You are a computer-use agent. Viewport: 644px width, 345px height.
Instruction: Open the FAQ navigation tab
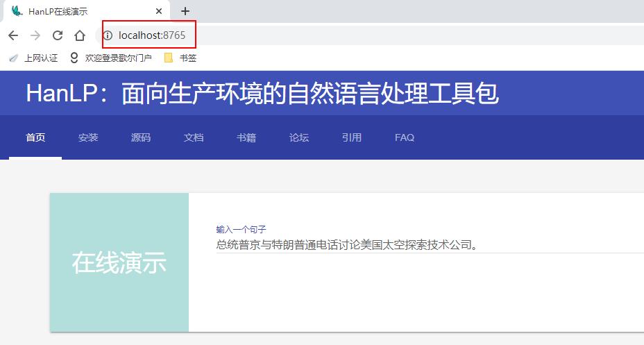[405, 137]
